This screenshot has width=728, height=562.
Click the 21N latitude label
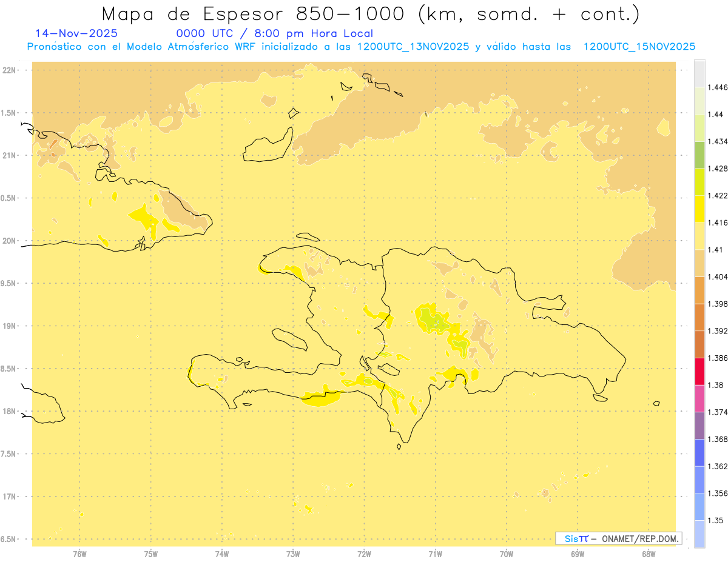tap(10, 155)
